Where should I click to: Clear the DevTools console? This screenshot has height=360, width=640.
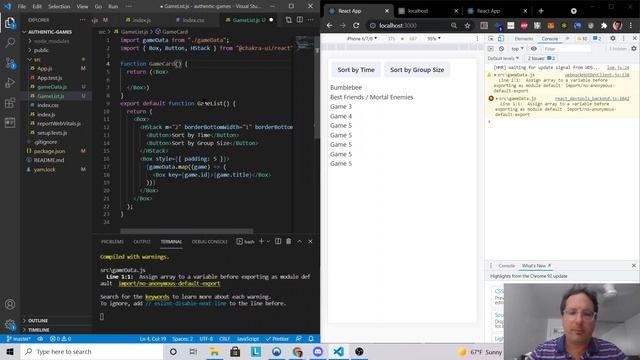tap(501, 49)
